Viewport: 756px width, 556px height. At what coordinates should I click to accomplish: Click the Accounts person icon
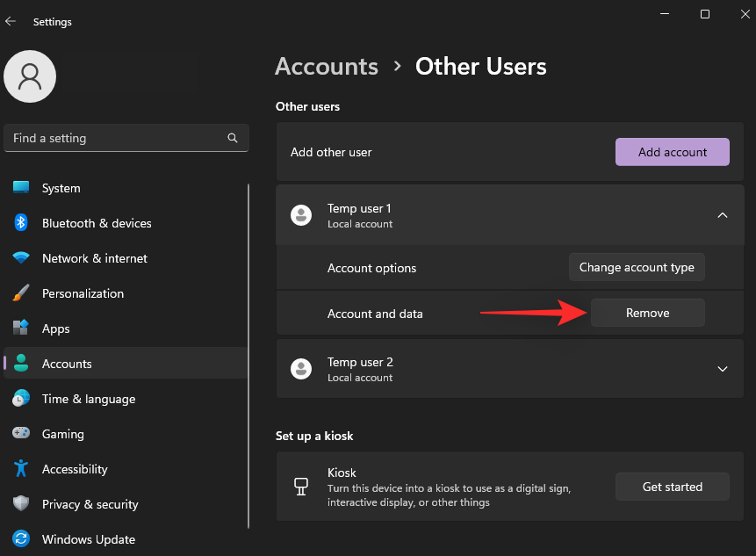coord(21,363)
